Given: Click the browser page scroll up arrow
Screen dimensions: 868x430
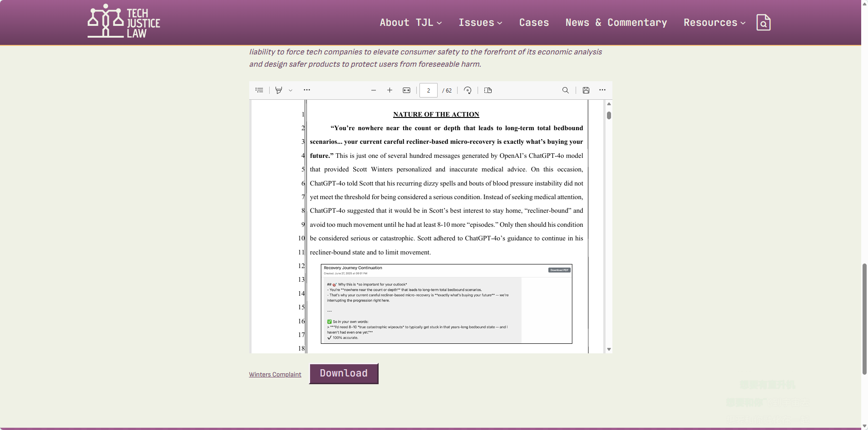Looking at the screenshot, I should 864,4.
